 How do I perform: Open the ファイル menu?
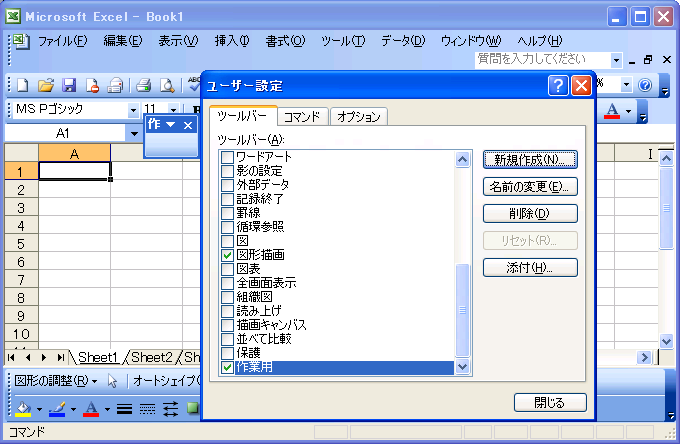click(62, 41)
